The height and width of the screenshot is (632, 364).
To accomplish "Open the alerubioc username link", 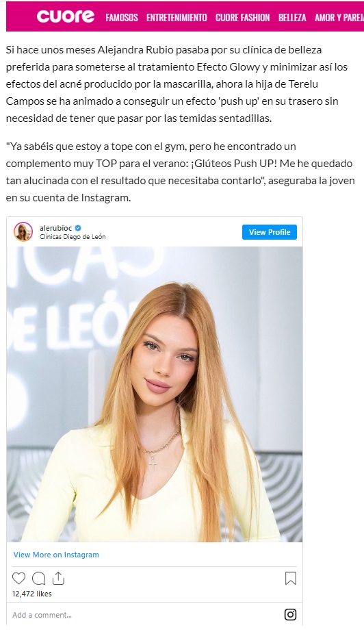I will pos(55,228).
